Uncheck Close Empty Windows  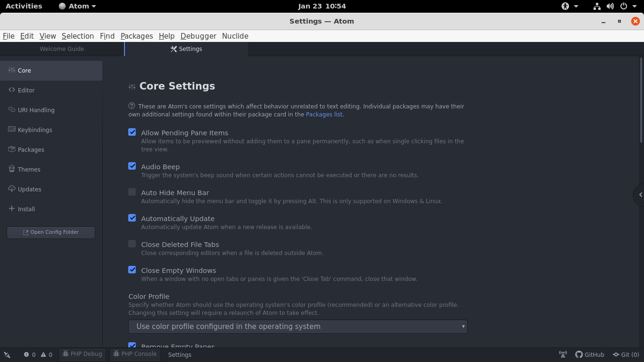(x=132, y=270)
